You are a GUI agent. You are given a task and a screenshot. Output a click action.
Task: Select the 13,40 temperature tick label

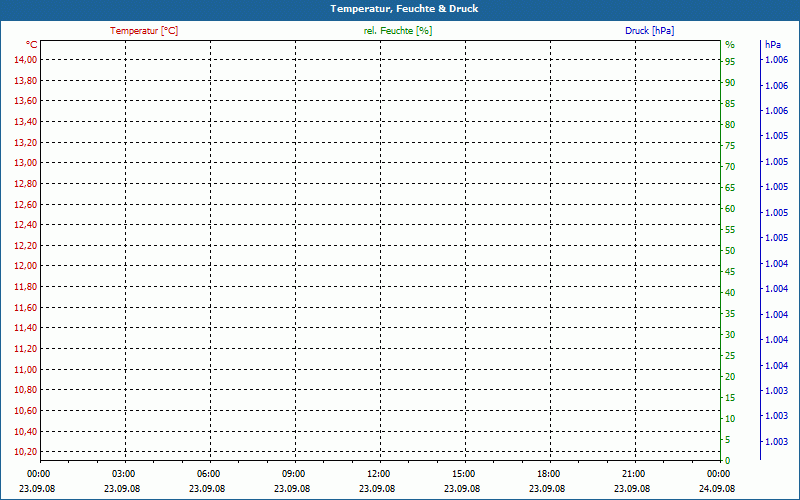26,122
